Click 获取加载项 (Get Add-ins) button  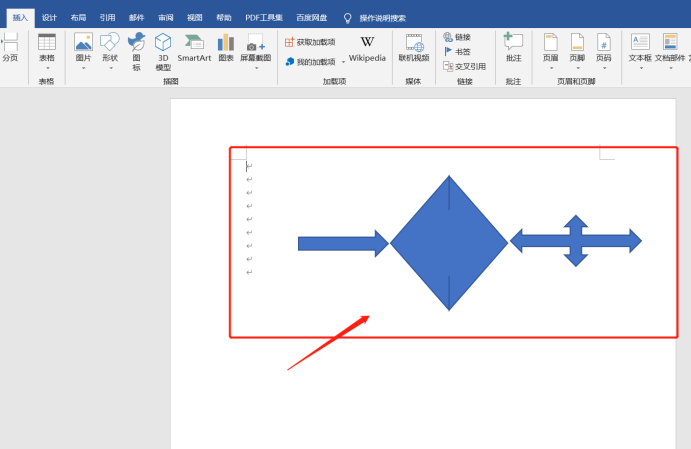pyautogui.click(x=310, y=42)
